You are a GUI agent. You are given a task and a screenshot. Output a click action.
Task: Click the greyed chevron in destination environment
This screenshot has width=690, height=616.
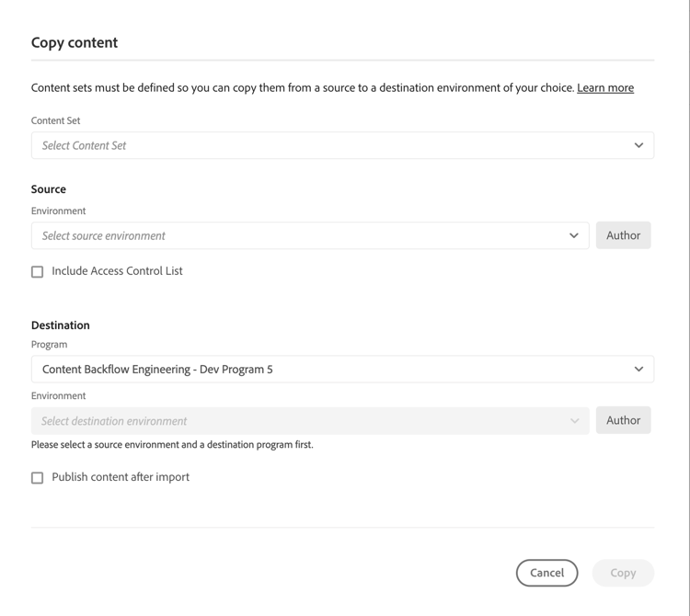coord(574,421)
